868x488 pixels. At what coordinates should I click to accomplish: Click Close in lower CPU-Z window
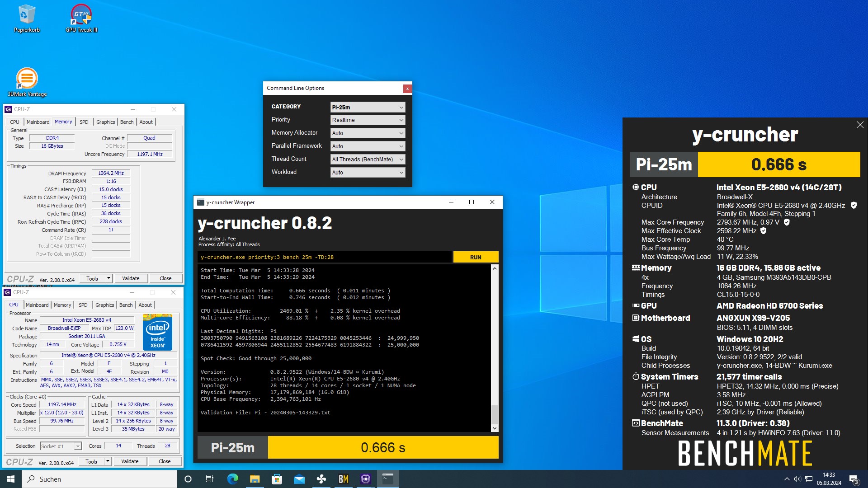tap(165, 461)
